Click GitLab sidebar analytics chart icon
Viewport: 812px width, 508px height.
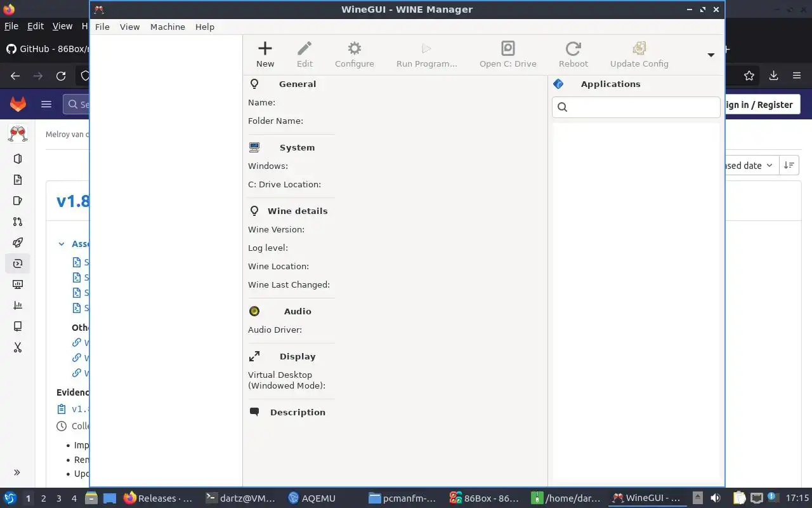(x=18, y=305)
